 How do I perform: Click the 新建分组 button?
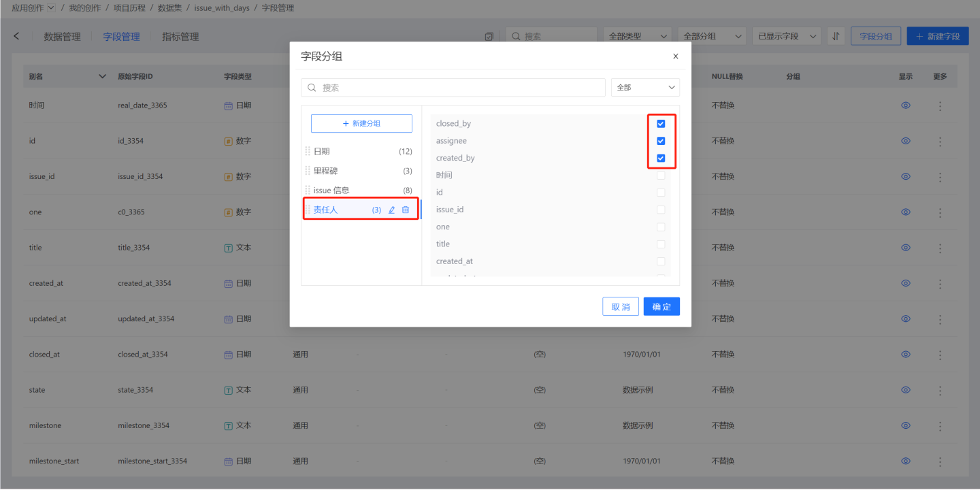click(361, 124)
